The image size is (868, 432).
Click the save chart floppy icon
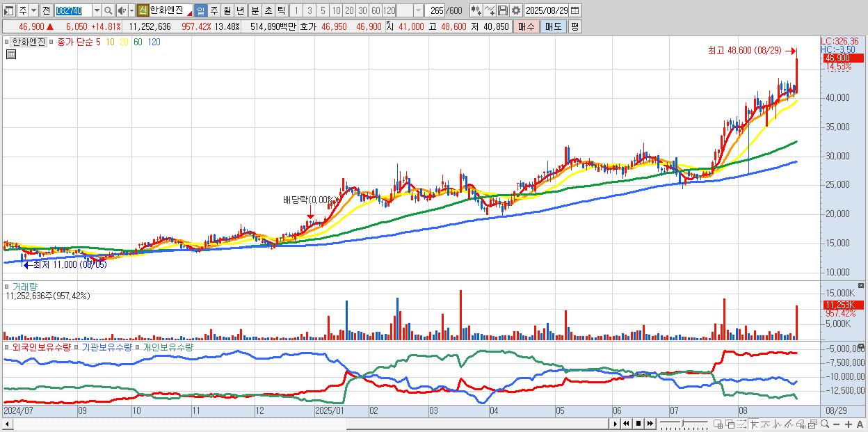coord(503,10)
